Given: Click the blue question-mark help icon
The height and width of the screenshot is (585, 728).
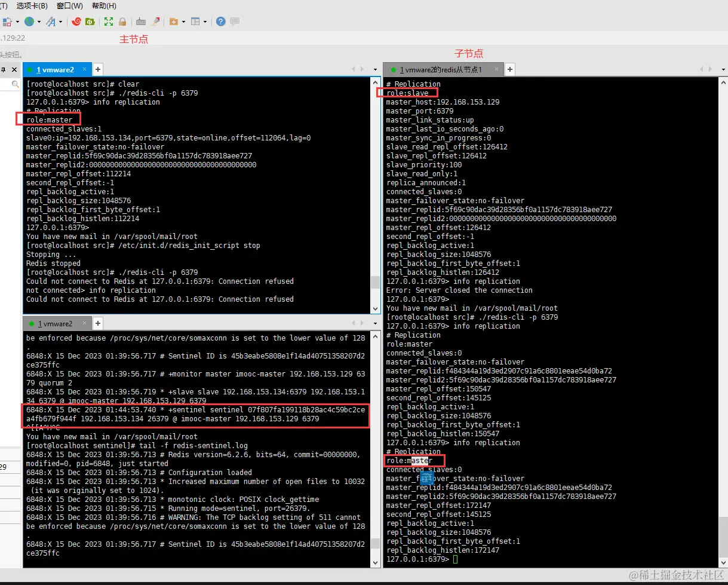Looking at the screenshot, I should pos(221,22).
